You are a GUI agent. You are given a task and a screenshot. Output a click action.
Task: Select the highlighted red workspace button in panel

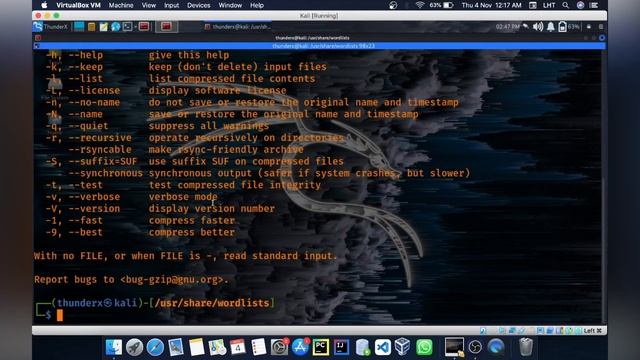point(166,27)
